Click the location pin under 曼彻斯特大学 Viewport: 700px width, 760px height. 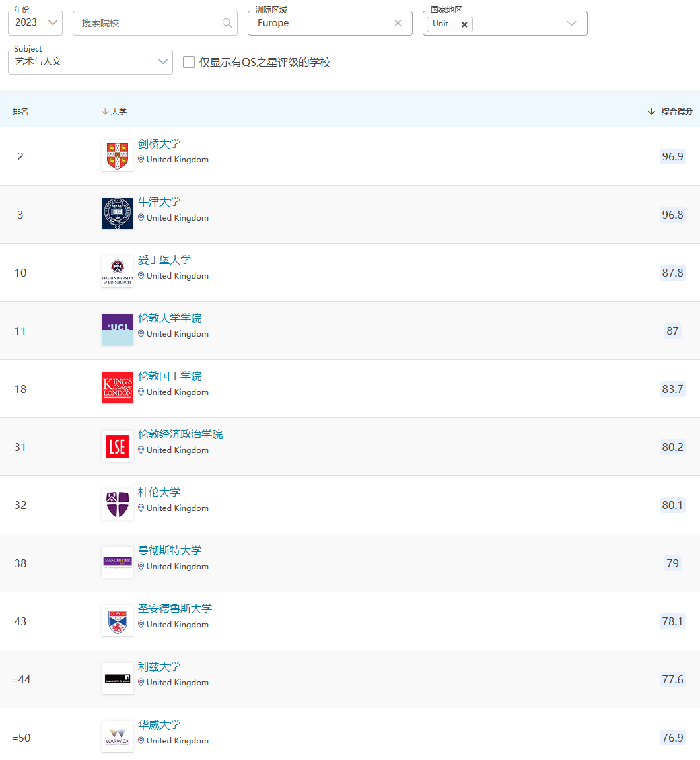[141, 567]
